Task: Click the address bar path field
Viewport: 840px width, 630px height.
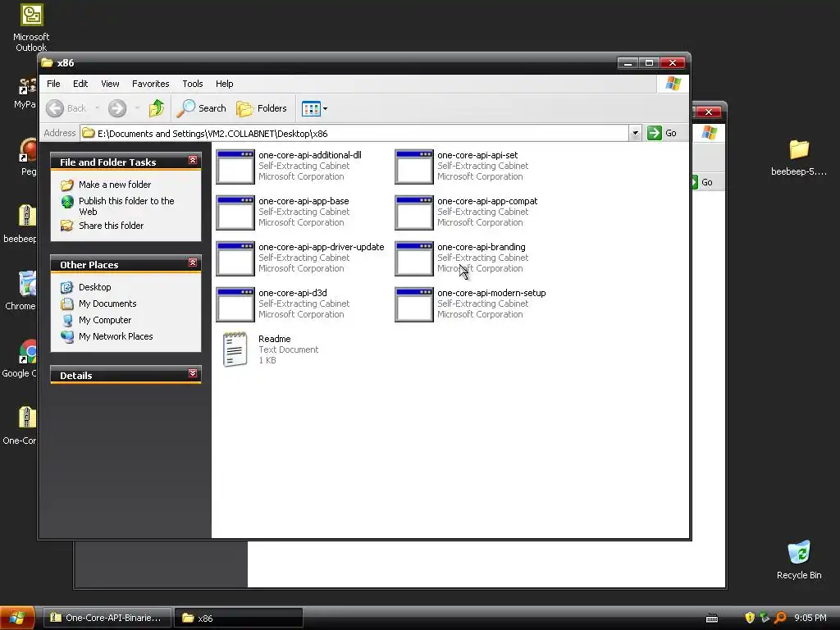Action: (354, 134)
